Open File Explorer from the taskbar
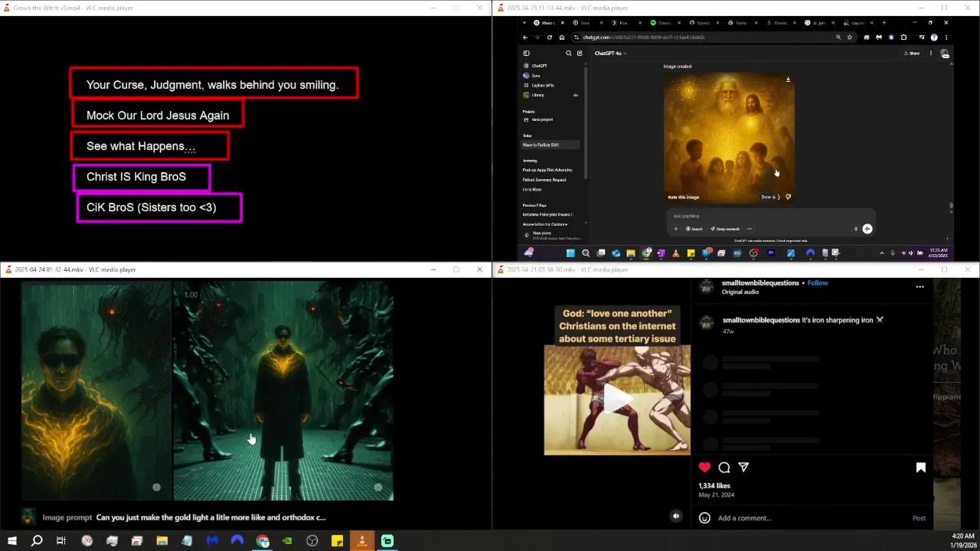 [x=162, y=541]
